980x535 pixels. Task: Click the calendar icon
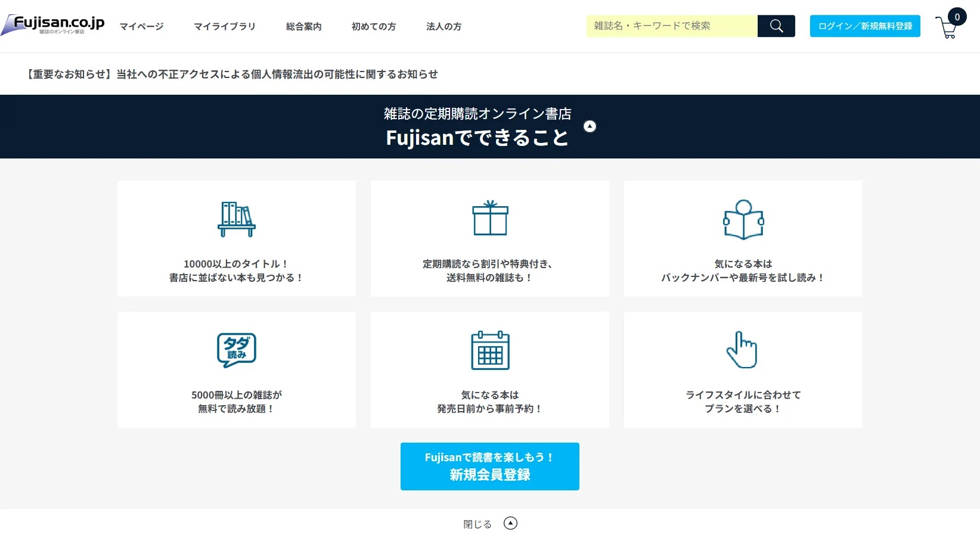490,350
